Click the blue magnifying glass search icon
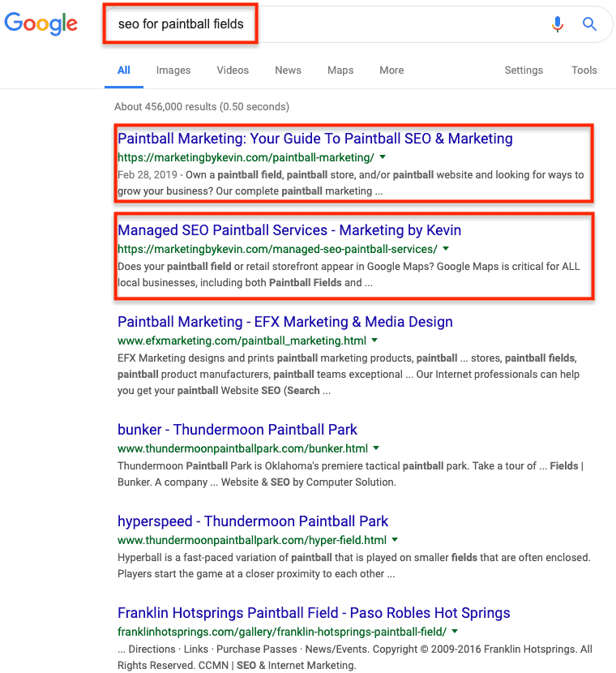 click(589, 24)
